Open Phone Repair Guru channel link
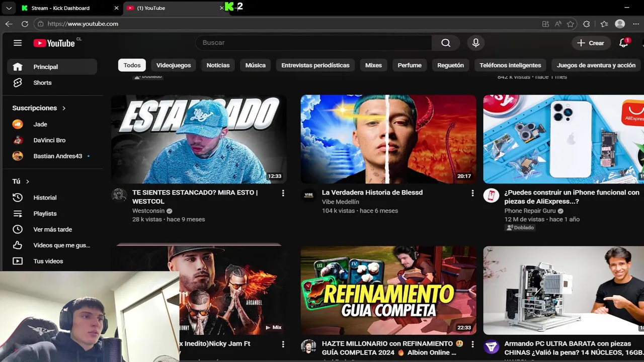The width and height of the screenshot is (644, 362). pyautogui.click(x=530, y=211)
